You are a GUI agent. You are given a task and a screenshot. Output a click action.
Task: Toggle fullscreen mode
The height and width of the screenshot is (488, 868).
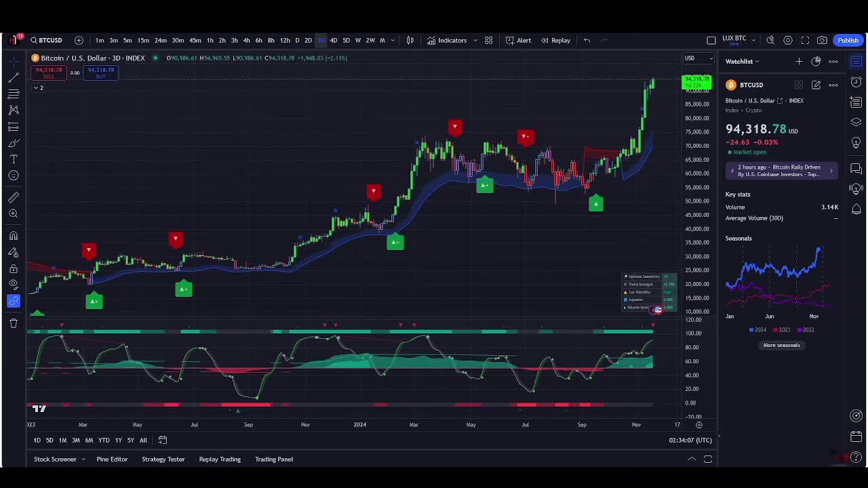click(806, 41)
